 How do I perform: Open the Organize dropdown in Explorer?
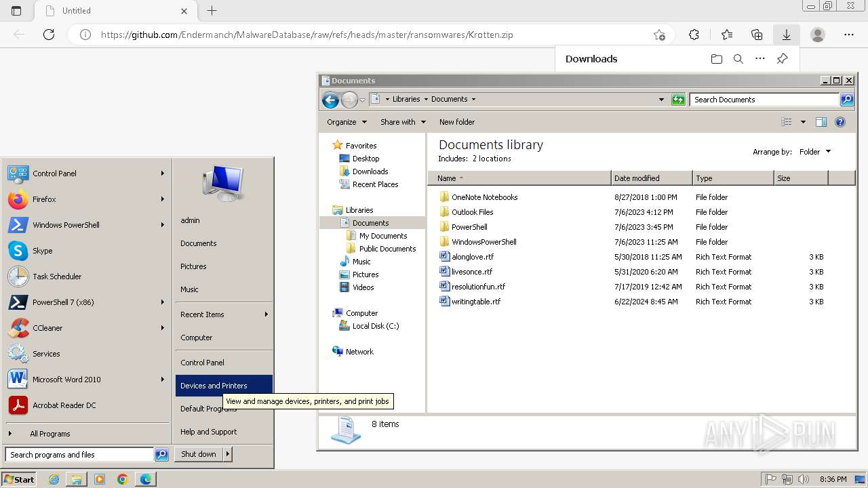click(347, 122)
